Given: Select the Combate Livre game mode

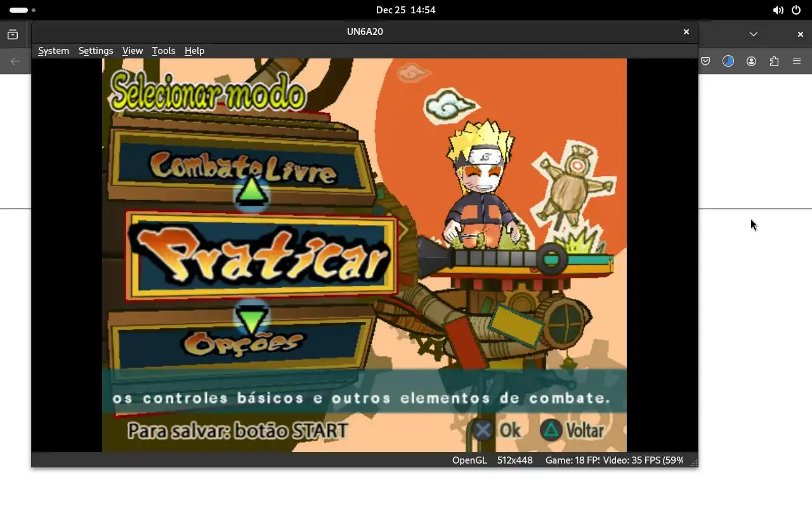Looking at the screenshot, I should click(243, 166).
